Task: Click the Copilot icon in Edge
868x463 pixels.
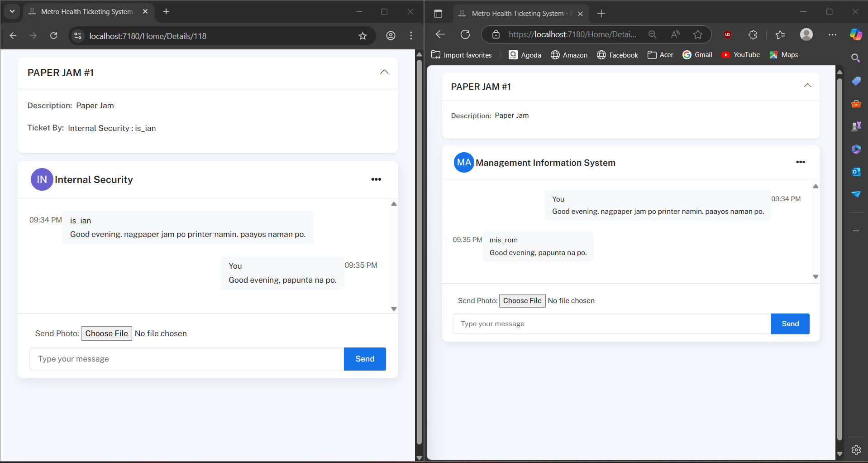Action: pos(855,34)
